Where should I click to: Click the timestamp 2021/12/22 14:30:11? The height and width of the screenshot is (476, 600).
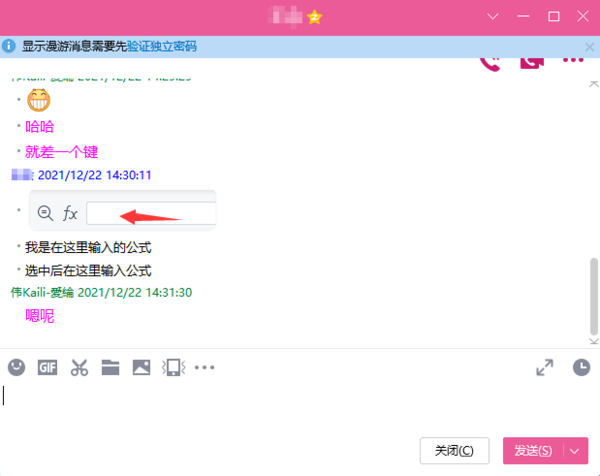(95, 175)
